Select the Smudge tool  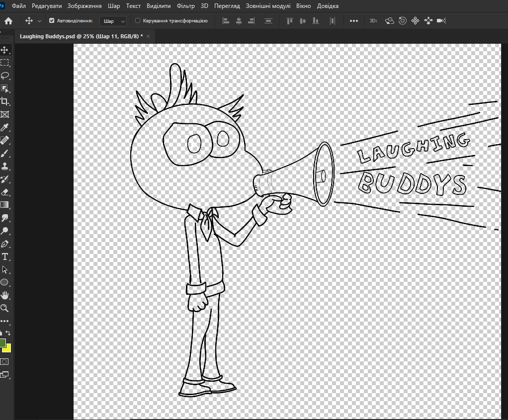(4, 218)
